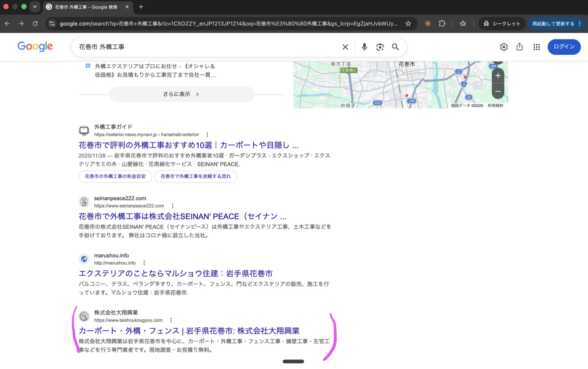Select the 花巻市 外構工事 - Google 検索 tab
The height and width of the screenshot is (369, 588).
[x=86, y=7]
